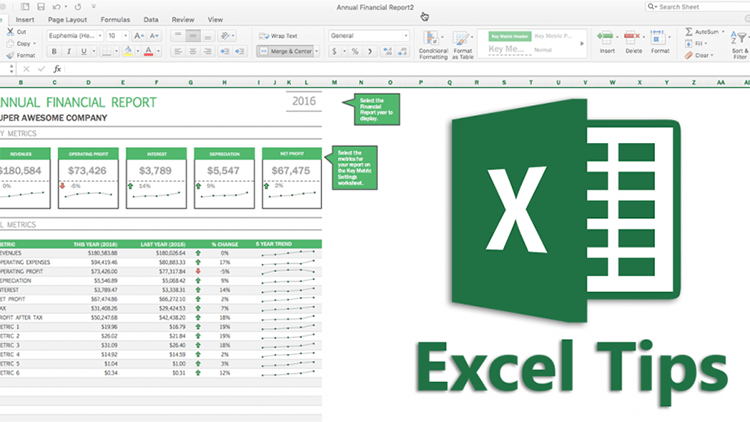Click the red Font Color A swatch
The image size is (750, 422).
pos(148,51)
